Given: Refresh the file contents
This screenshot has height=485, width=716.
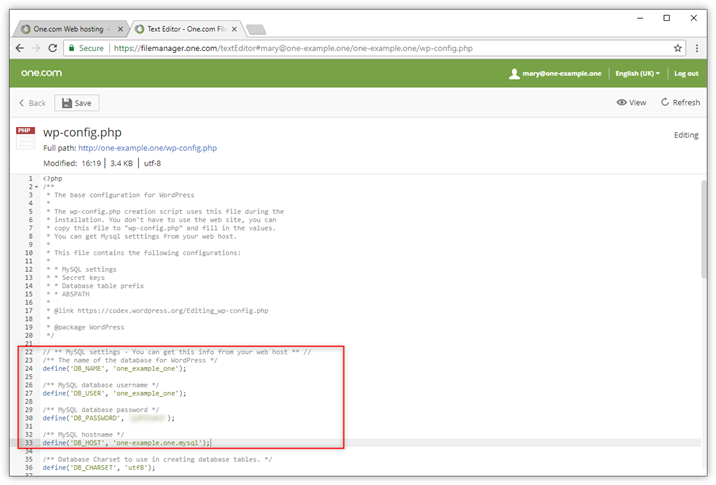Looking at the screenshot, I should [680, 102].
